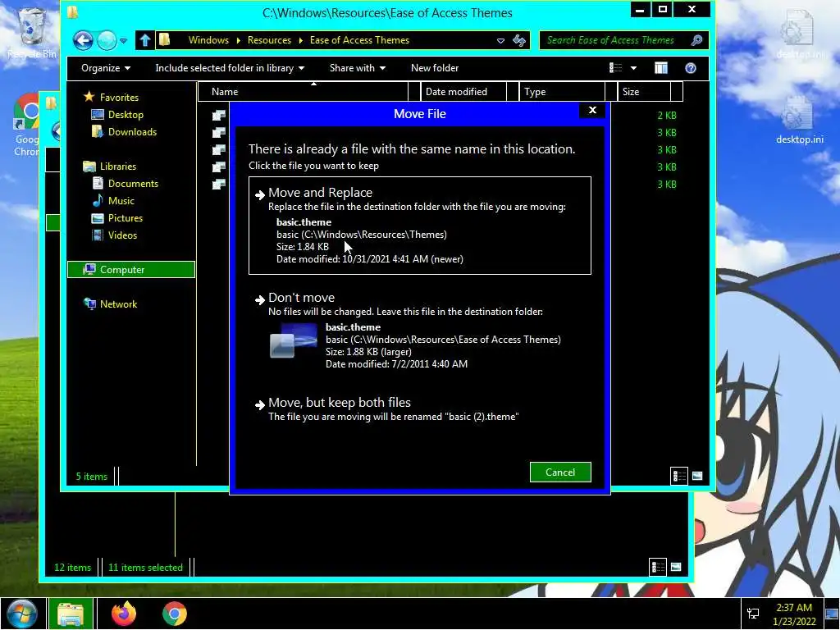Click the Up folder blue arrow icon
Viewport: 840px width, 630px height.
144,40
